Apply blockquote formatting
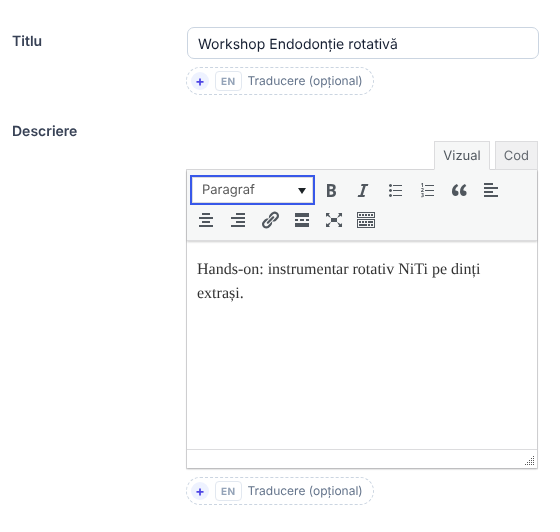 click(459, 190)
